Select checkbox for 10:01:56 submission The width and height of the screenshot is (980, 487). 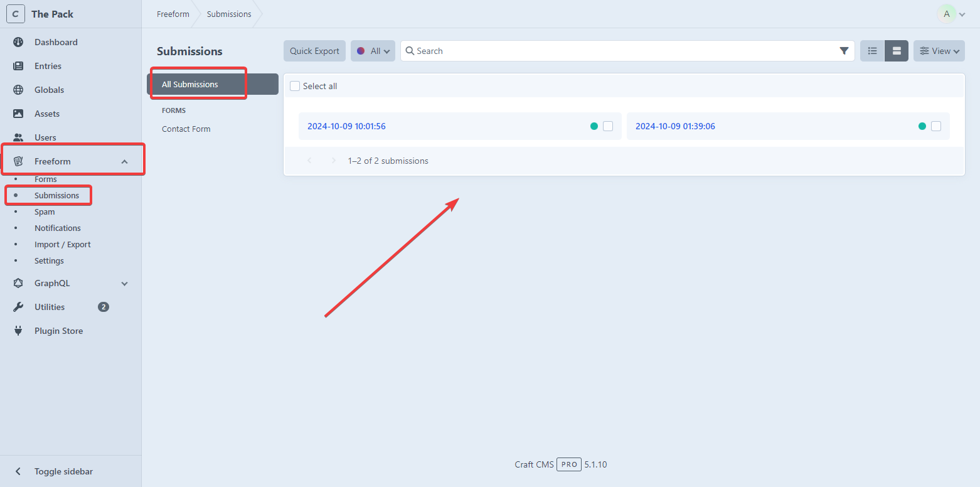pos(608,126)
